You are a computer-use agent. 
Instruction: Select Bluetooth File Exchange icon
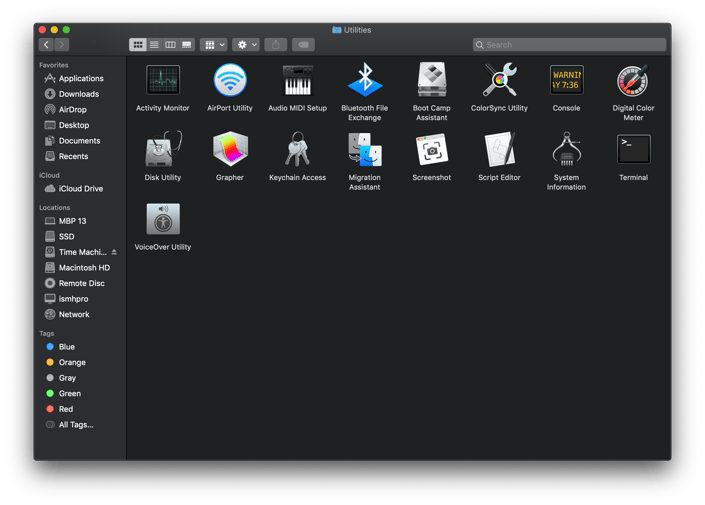click(x=365, y=80)
